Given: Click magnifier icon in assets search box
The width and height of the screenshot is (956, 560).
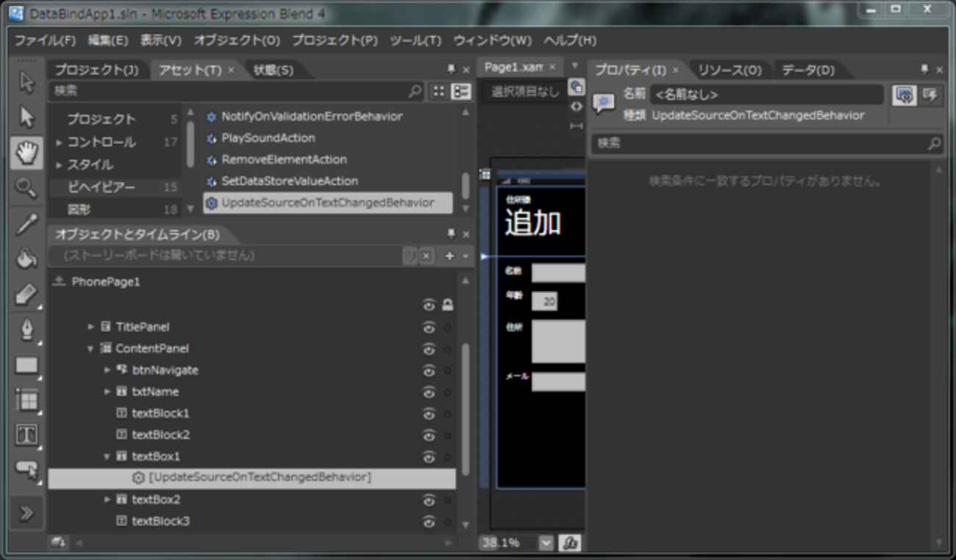Looking at the screenshot, I should [x=415, y=91].
